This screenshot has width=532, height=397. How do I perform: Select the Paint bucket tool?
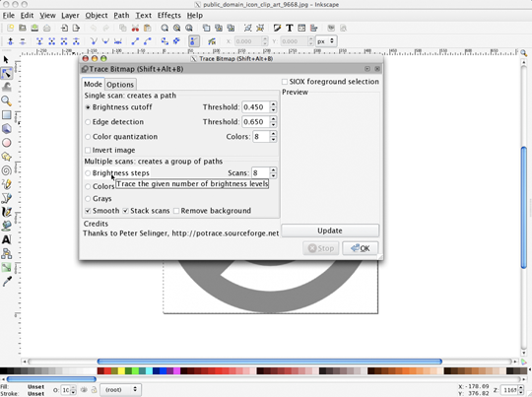(x=7, y=226)
